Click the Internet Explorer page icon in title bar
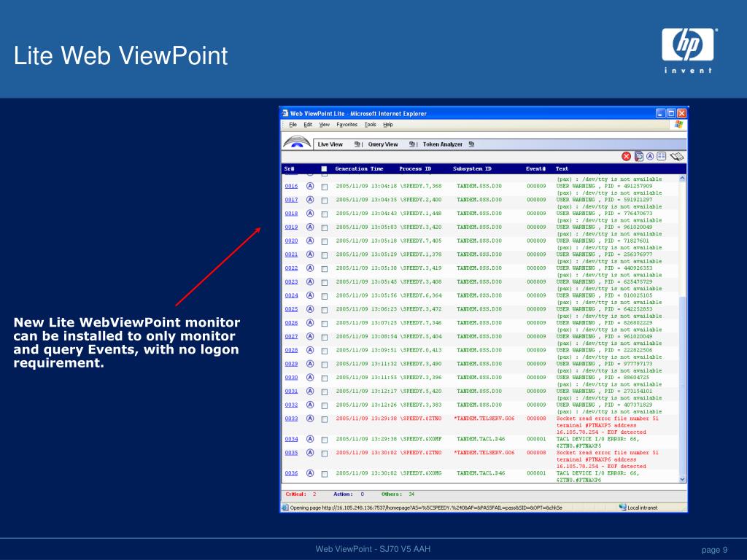Screen dimensions: 747x560 (285, 113)
